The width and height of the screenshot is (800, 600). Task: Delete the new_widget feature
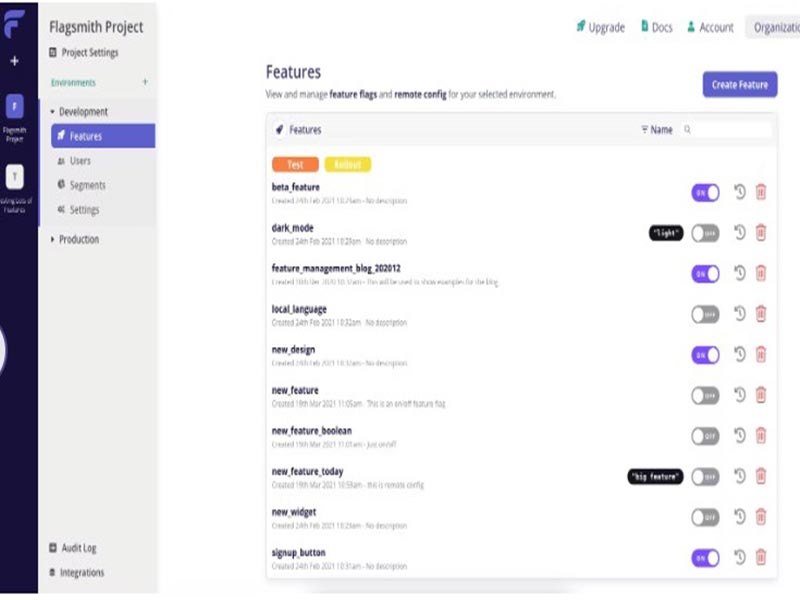[760, 517]
